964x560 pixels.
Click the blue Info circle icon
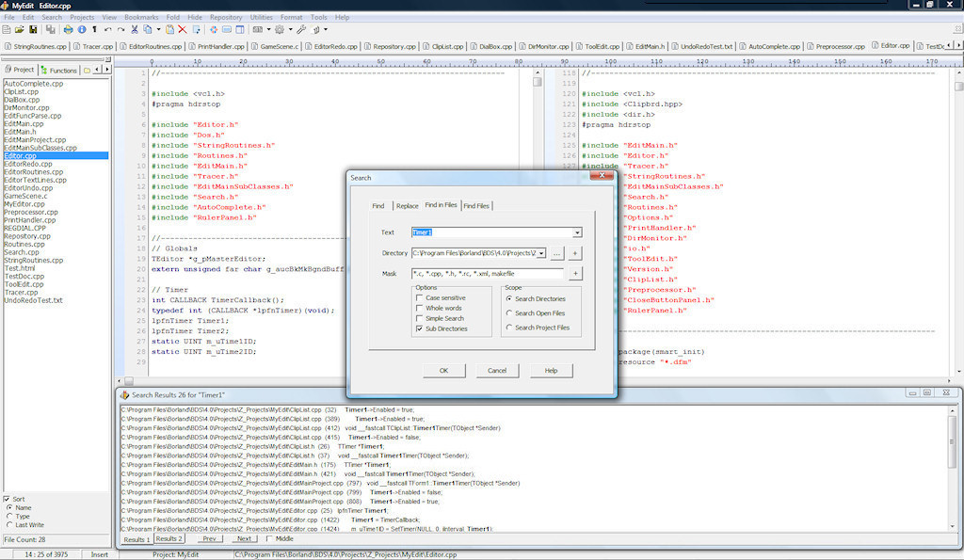tap(82, 29)
